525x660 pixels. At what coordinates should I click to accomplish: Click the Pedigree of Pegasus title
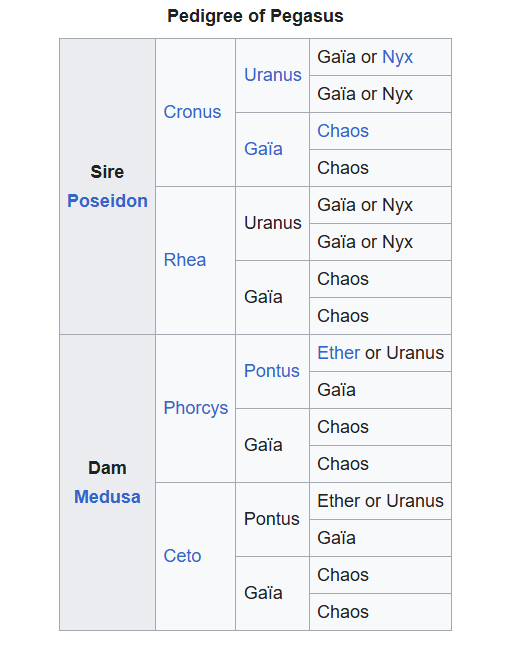click(x=256, y=16)
